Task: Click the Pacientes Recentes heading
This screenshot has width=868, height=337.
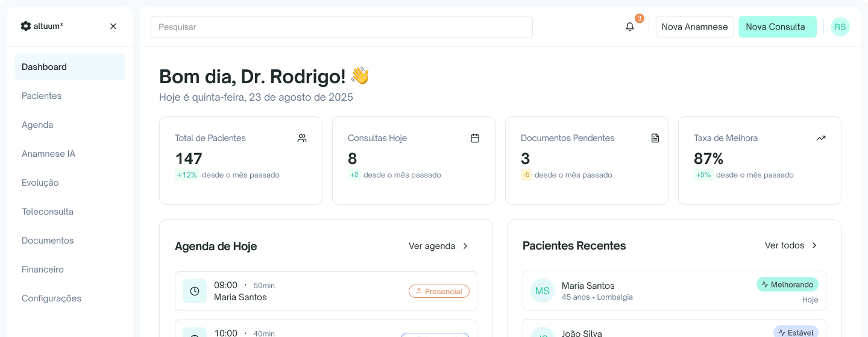Action: 574,245
